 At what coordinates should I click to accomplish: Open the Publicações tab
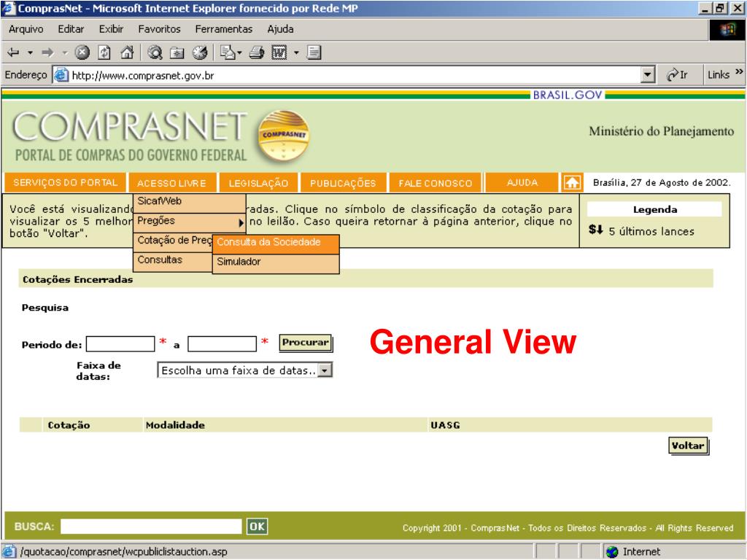point(343,183)
